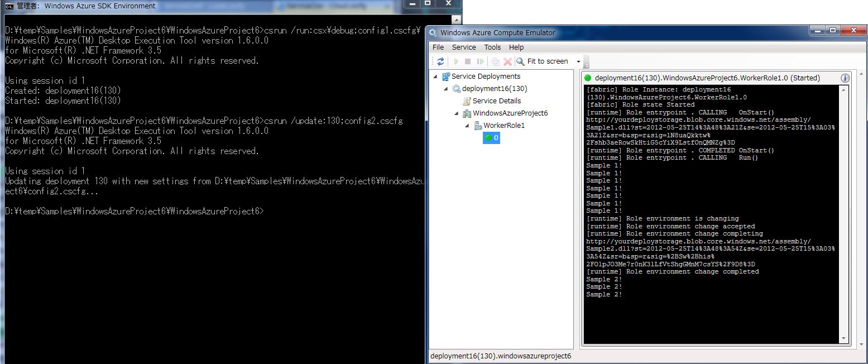868x364 pixels.
Task: Click the Refresh icon in Compute Emulator toolbar
Action: point(440,61)
